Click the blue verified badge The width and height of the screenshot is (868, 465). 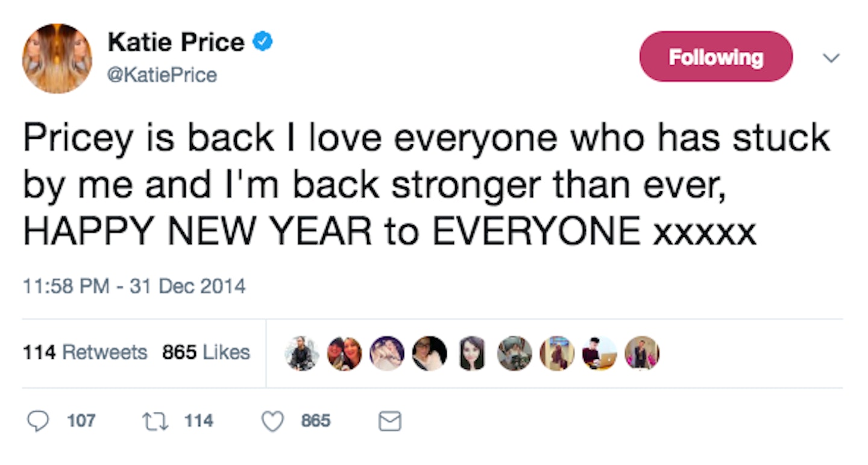click(262, 42)
